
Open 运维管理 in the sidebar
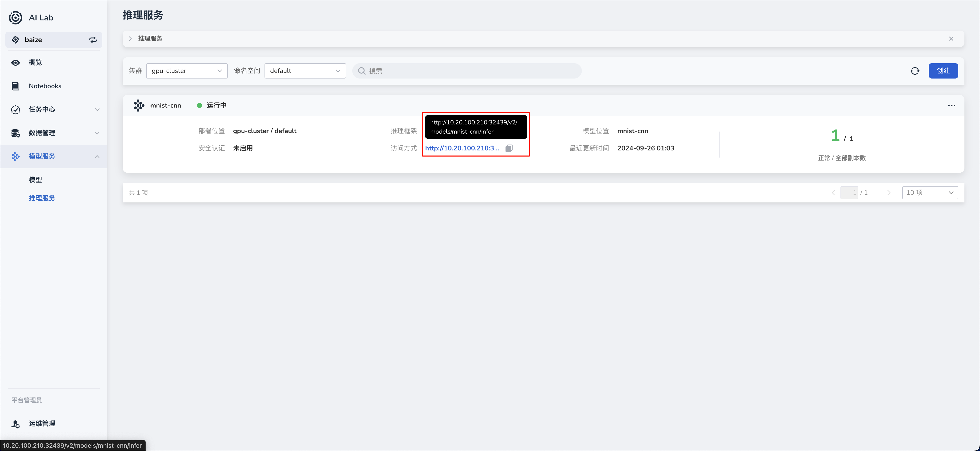[x=54, y=424]
